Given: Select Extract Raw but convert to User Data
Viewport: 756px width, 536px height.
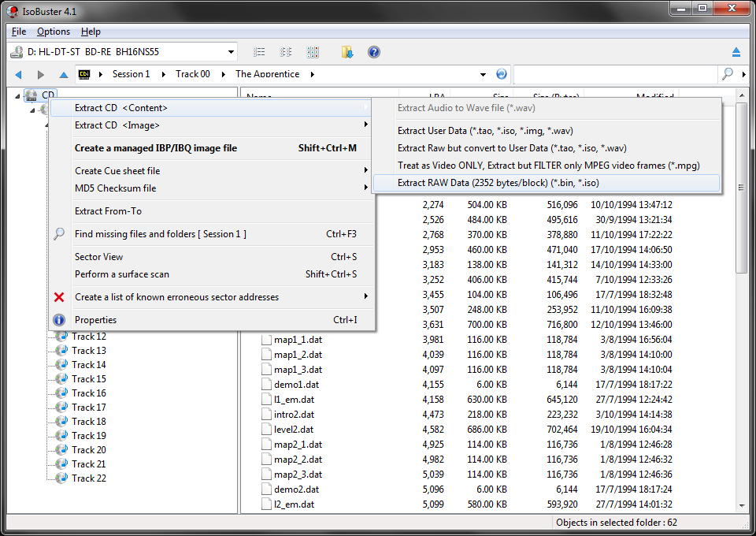Looking at the screenshot, I should [x=547, y=148].
